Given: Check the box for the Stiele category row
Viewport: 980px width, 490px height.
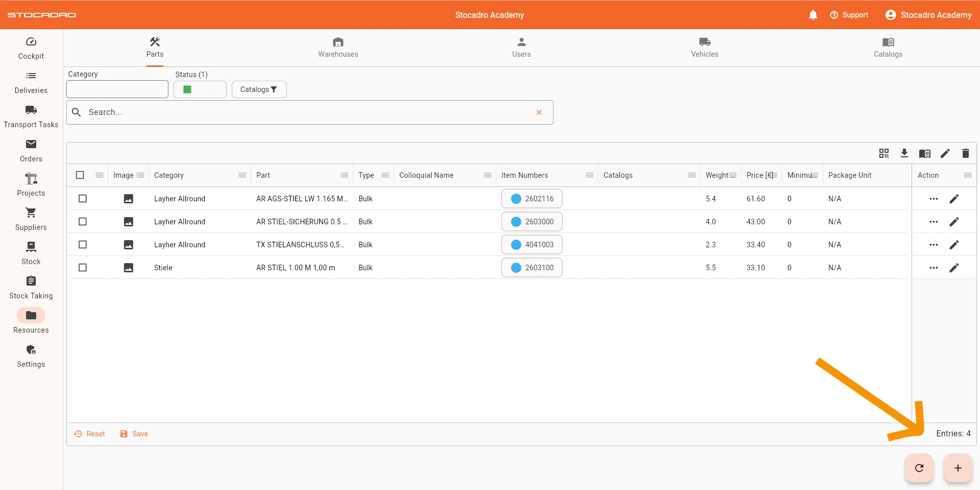Looking at the screenshot, I should 83,268.
